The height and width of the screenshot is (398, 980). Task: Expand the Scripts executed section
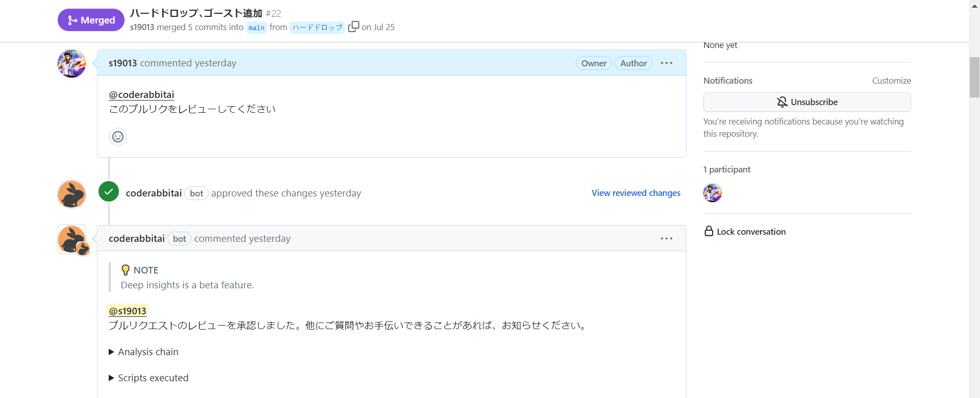point(149,378)
